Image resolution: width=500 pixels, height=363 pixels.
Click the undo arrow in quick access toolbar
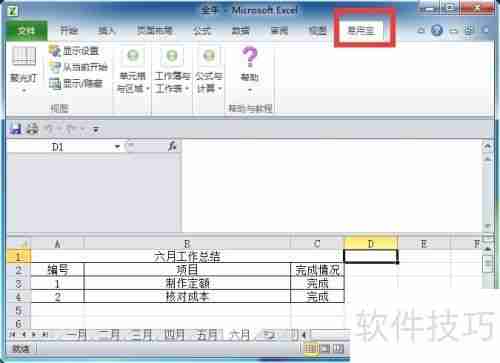[50, 129]
